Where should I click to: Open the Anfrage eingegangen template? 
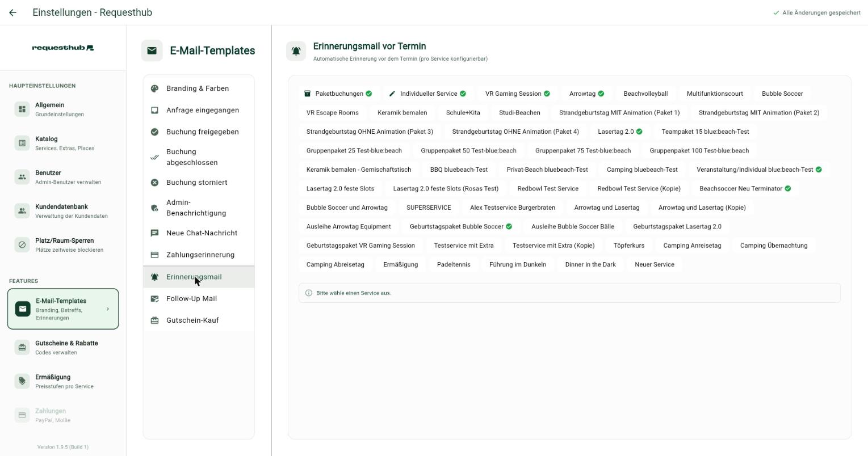coord(199,110)
